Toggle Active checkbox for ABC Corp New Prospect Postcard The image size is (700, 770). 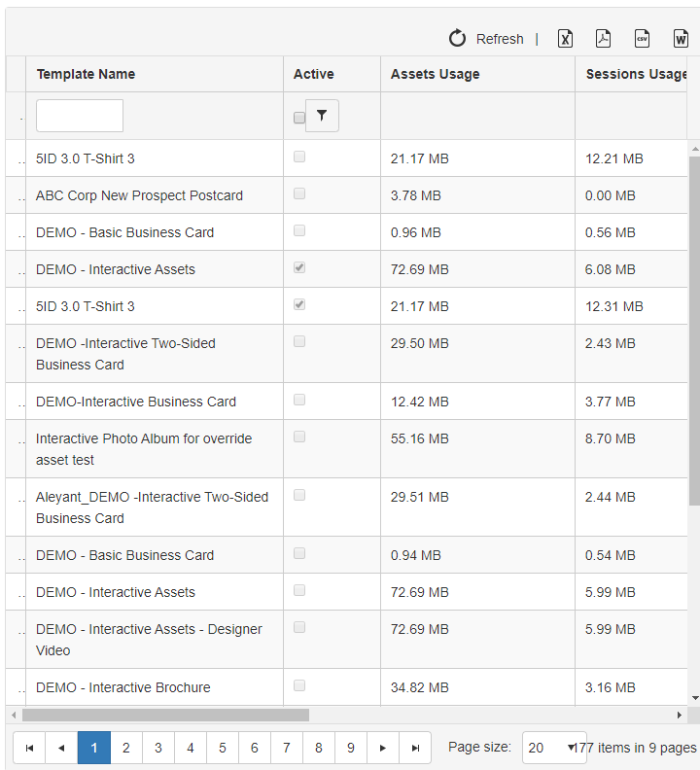pyautogui.click(x=299, y=193)
